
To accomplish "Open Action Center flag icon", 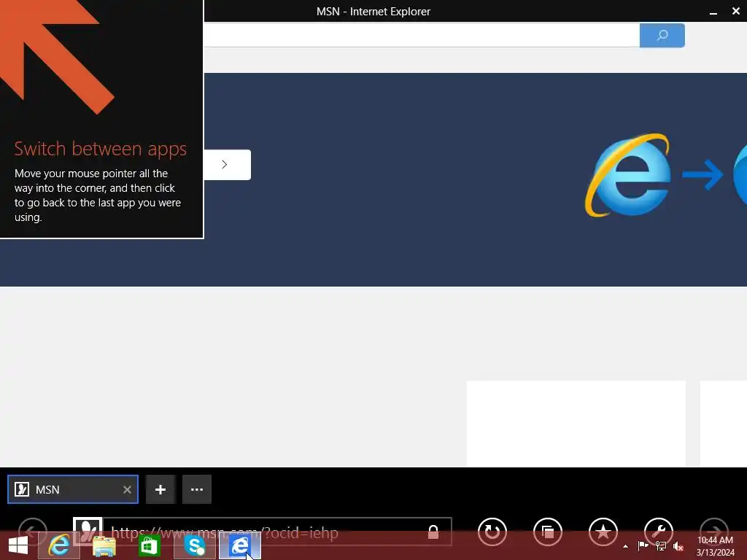I will 643,546.
